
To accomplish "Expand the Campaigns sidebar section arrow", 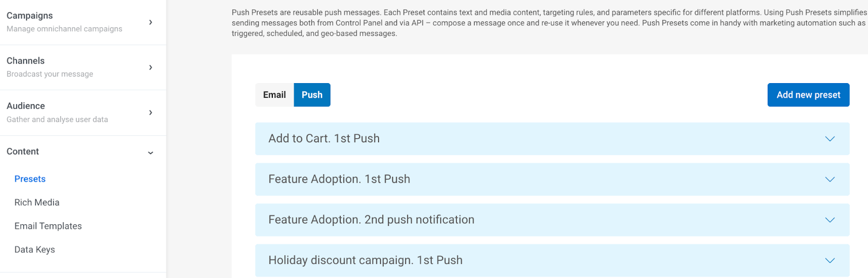I will [150, 22].
